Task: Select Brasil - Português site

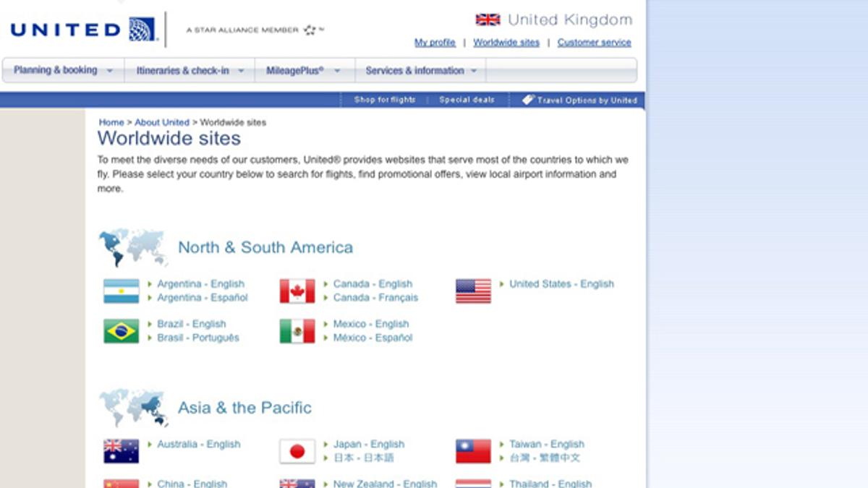Action: click(x=198, y=338)
